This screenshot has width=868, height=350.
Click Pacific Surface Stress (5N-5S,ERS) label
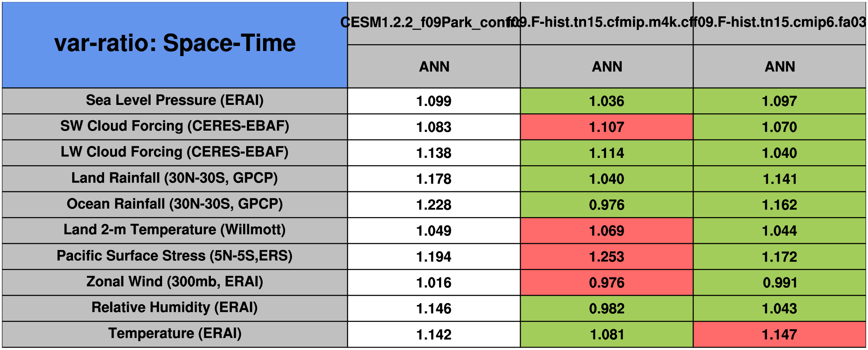tap(175, 256)
